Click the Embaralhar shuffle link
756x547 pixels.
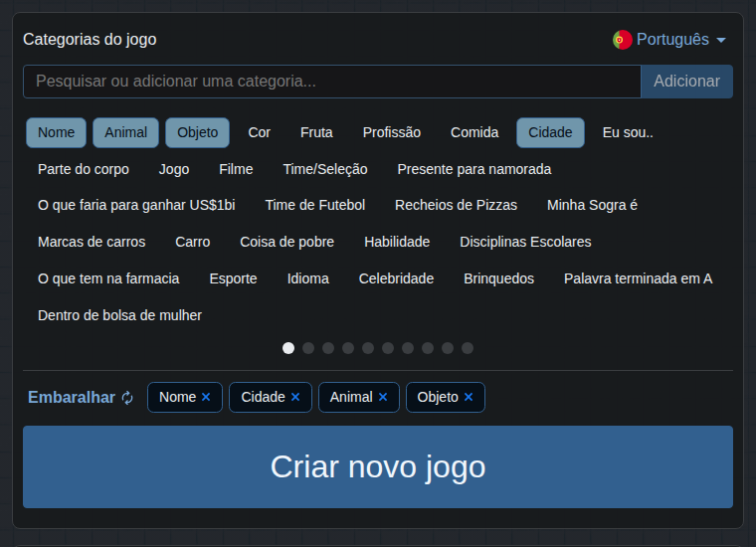81,397
